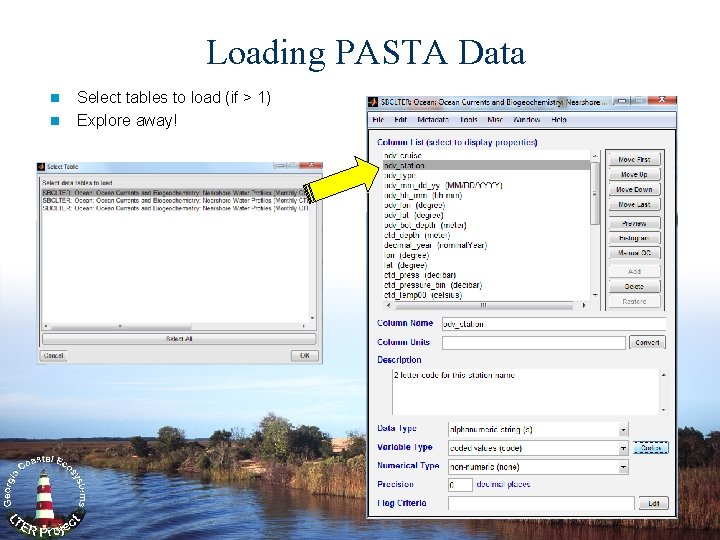Expand the Numerical Type dropdown
720x540 pixels.
click(x=623, y=467)
